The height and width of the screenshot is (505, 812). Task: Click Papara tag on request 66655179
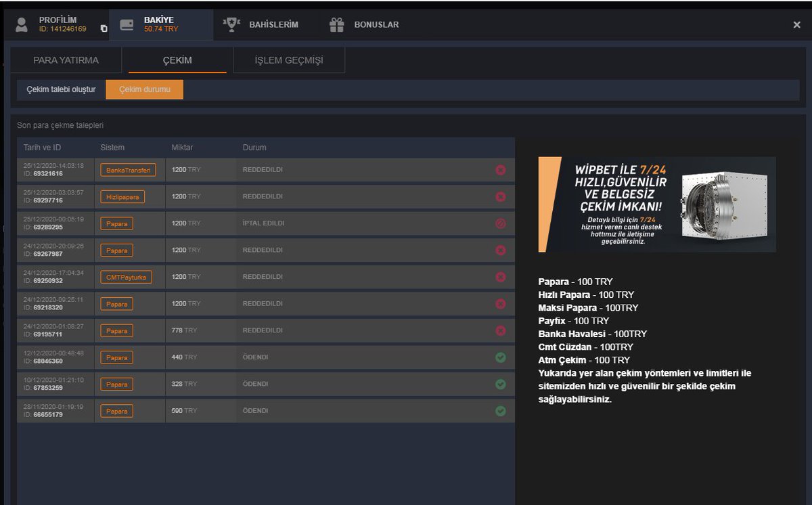117,411
